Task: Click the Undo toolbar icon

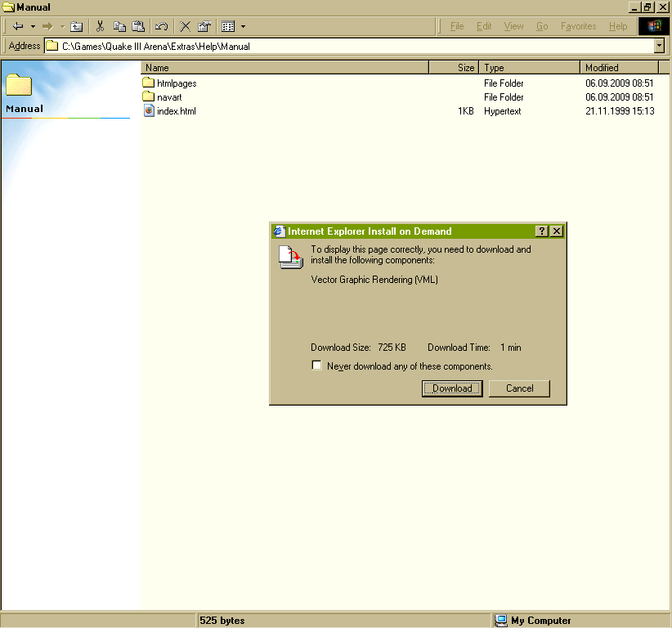Action: pos(162,26)
